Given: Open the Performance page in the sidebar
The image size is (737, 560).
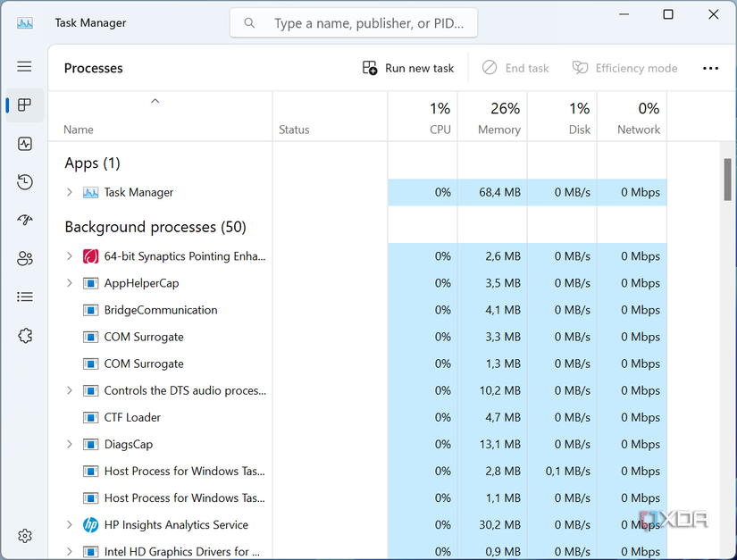Looking at the screenshot, I should [x=24, y=143].
